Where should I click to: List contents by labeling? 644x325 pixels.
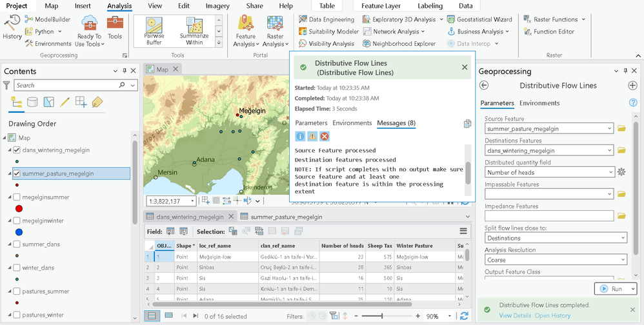click(x=97, y=102)
